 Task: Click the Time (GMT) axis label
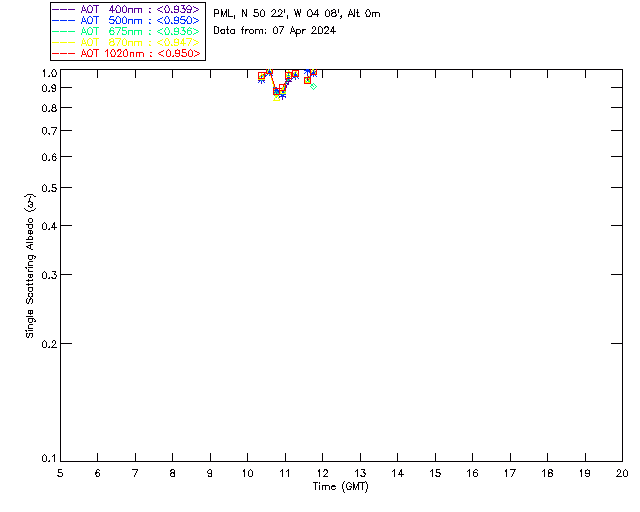click(x=340, y=487)
